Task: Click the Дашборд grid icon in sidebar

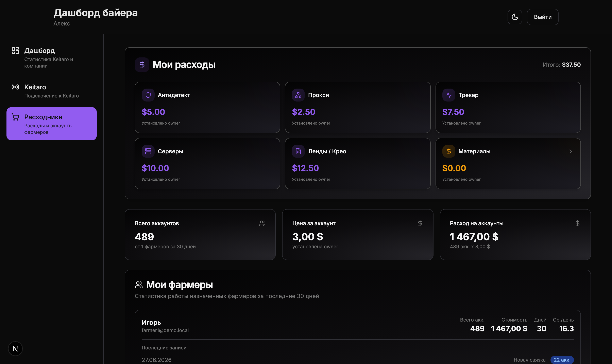Action: point(15,51)
